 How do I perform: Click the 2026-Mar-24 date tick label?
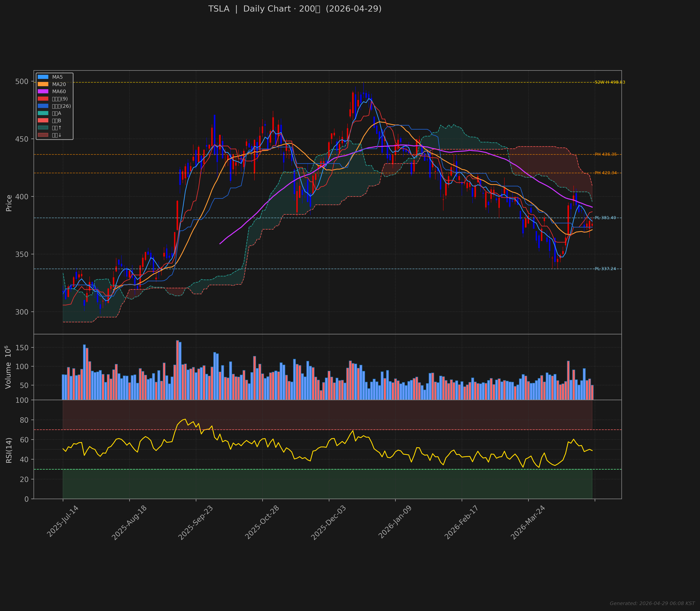click(528, 522)
